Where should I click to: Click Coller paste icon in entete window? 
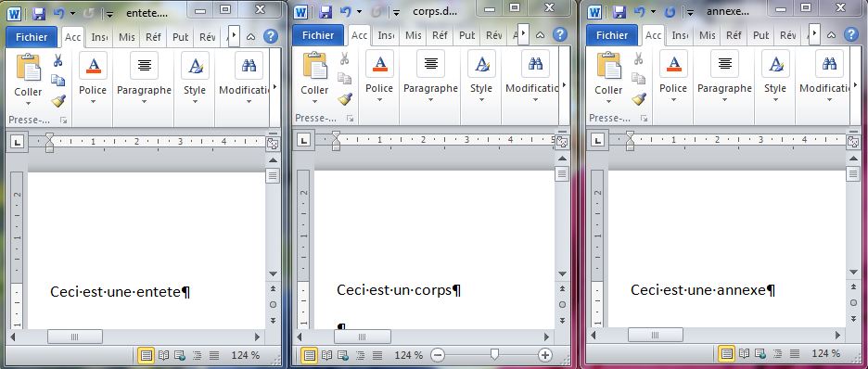click(x=28, y=68)
